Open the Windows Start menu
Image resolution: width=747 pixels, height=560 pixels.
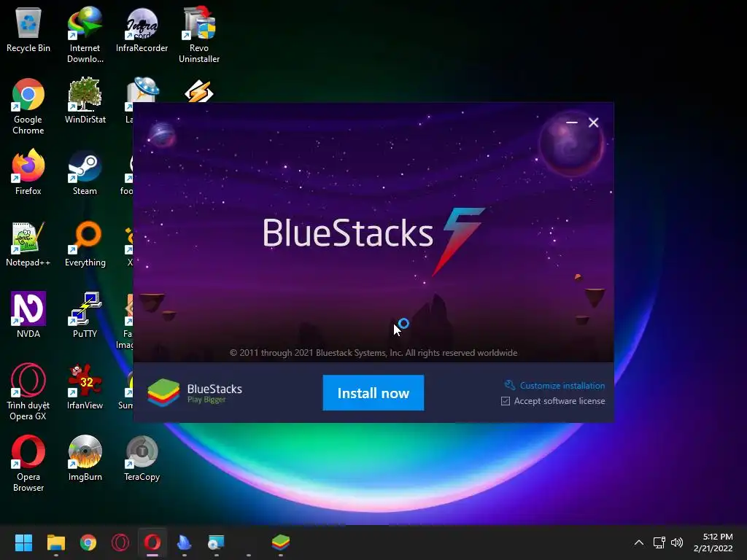23,542
